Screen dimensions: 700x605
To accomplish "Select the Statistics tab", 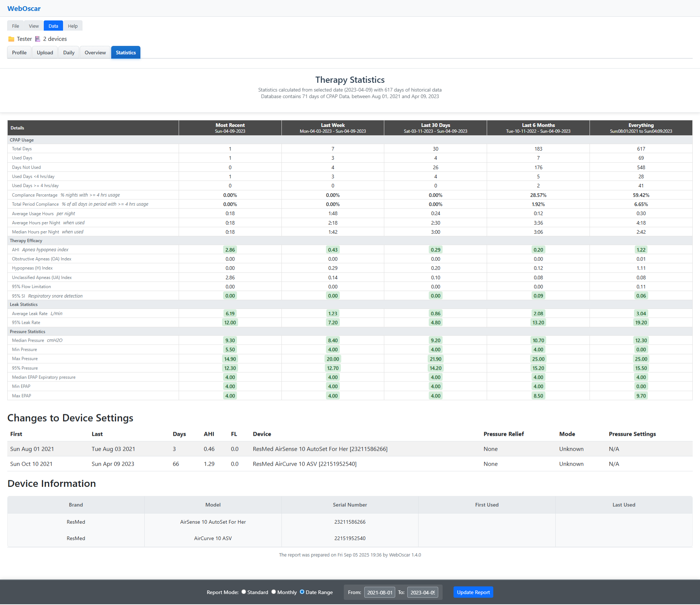I will tap(126, 53).
